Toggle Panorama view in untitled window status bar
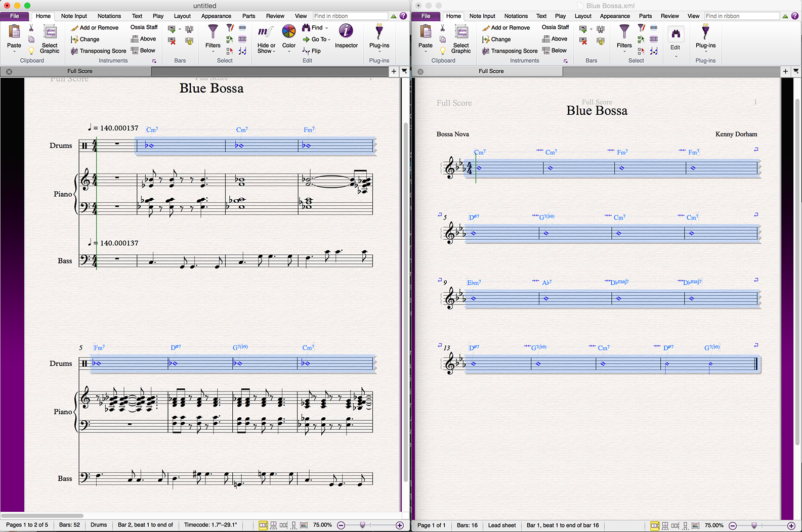Viewport: 802px width, 532px height. pos(304,525)
